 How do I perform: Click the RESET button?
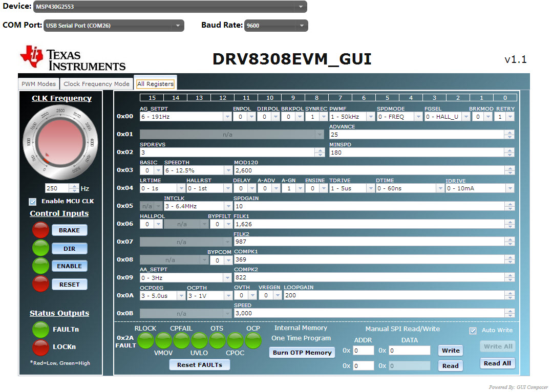click(x=69, y=285)
